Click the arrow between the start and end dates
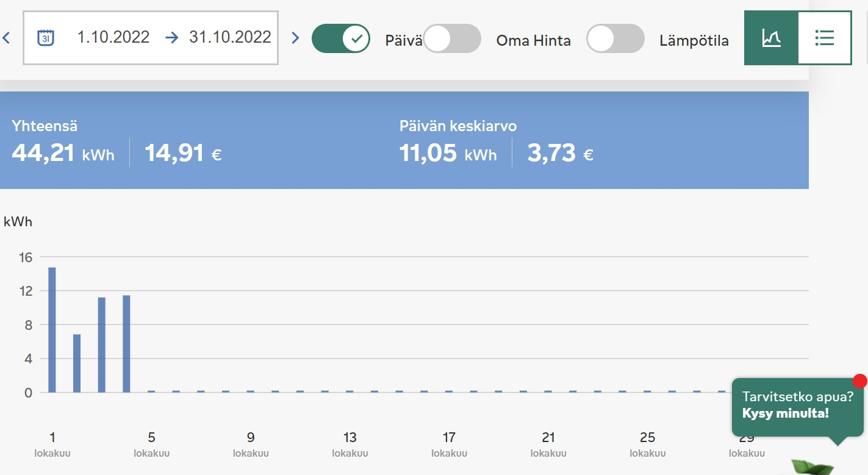Viewport: 868px width, 475px height. 172,38
